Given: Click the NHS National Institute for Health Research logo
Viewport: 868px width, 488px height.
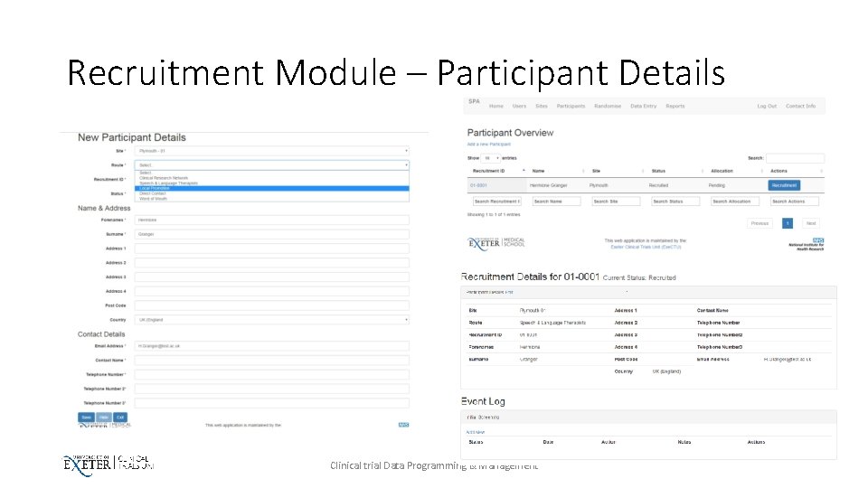Looking at the screenshot, I should click(807, 245).
